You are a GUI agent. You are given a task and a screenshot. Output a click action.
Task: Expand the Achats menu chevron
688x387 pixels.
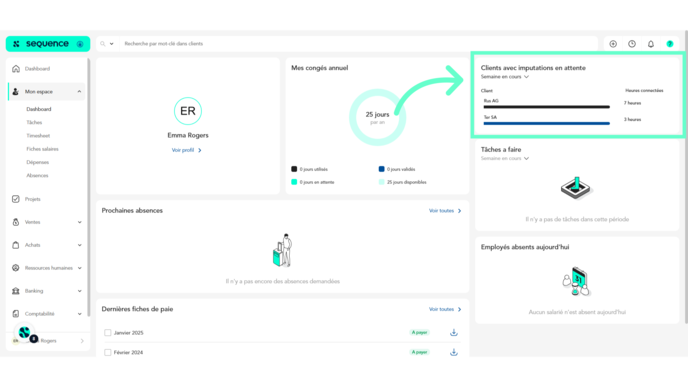[x=79, y=245]
